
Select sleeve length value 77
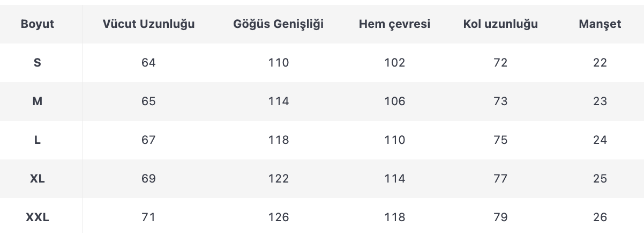[x=500, y=179]
